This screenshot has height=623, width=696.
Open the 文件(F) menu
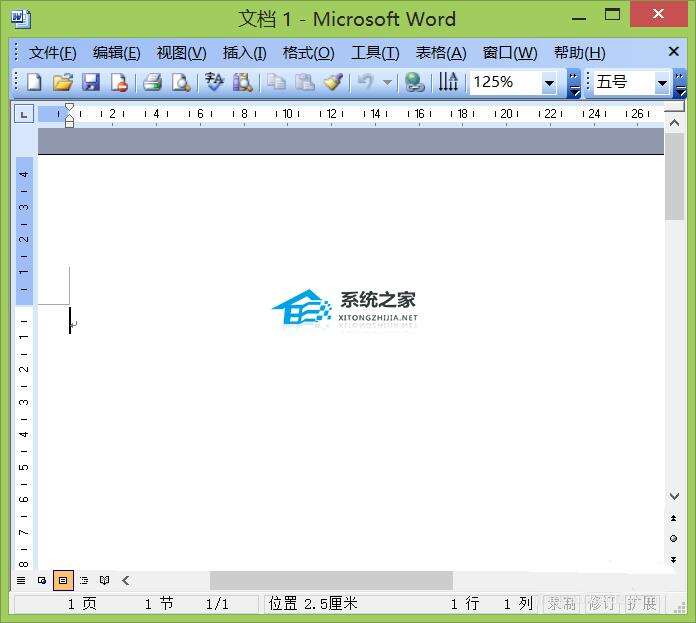pos(53,53)
